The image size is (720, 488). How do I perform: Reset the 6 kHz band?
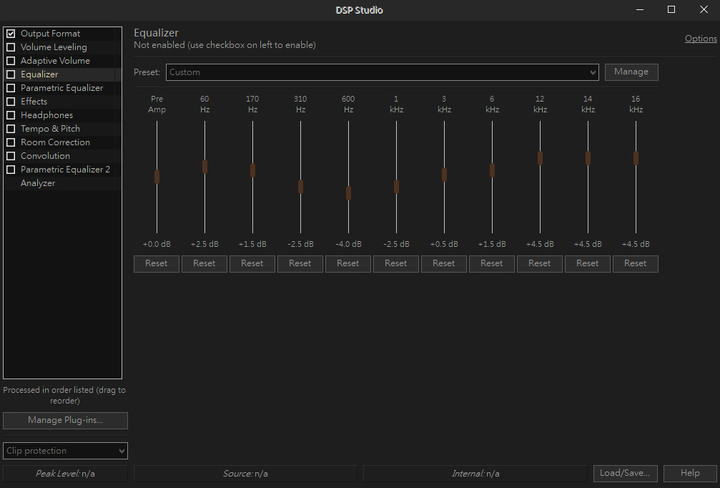click(x=492, y=264)
